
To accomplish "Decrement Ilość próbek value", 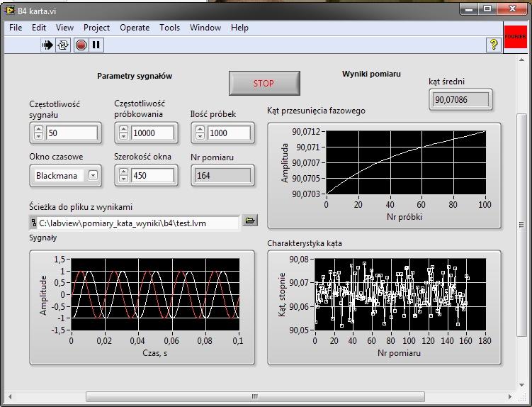I will [x=200, y=136].
